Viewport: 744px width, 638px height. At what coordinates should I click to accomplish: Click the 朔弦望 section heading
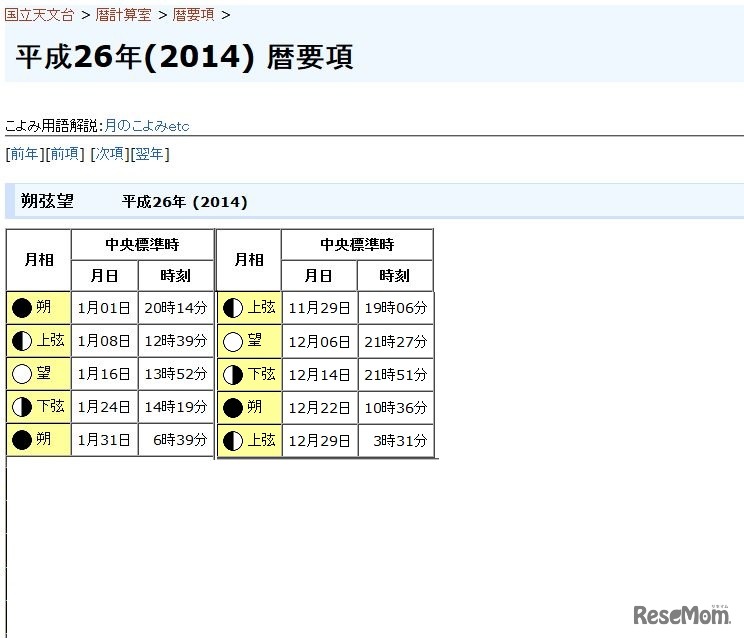tap(47, 201)
